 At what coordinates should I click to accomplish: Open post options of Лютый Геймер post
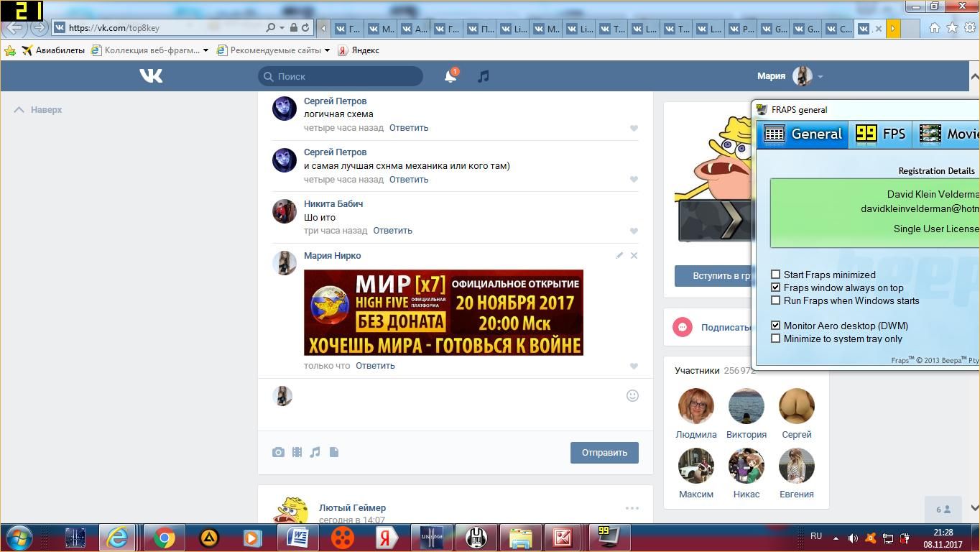tap(632, 508)
